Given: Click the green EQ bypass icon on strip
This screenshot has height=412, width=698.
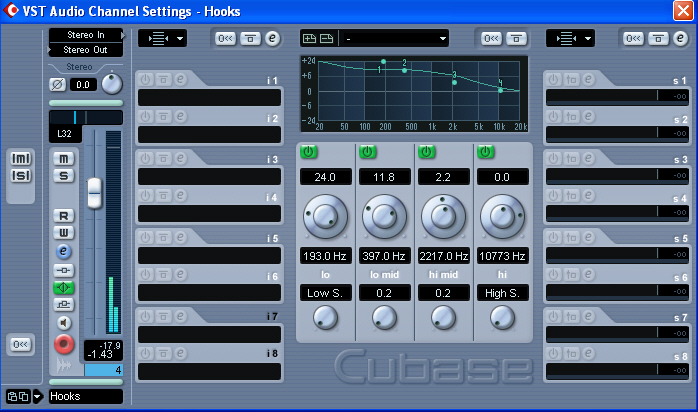Looking at the screenshot, I should click(64, 287).
